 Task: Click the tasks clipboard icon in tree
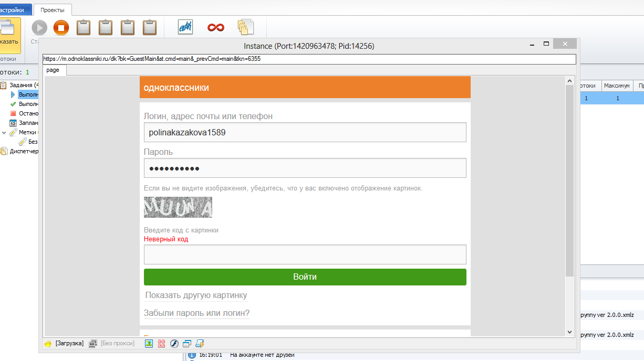click(x=3, y=85)
